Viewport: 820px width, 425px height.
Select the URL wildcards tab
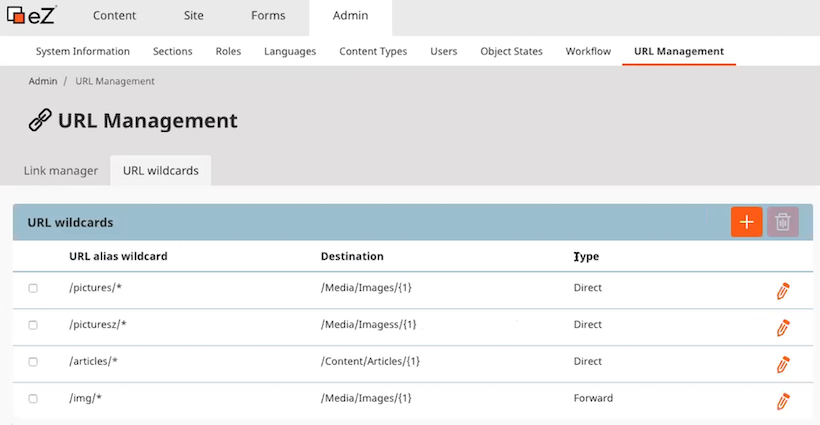160,171
